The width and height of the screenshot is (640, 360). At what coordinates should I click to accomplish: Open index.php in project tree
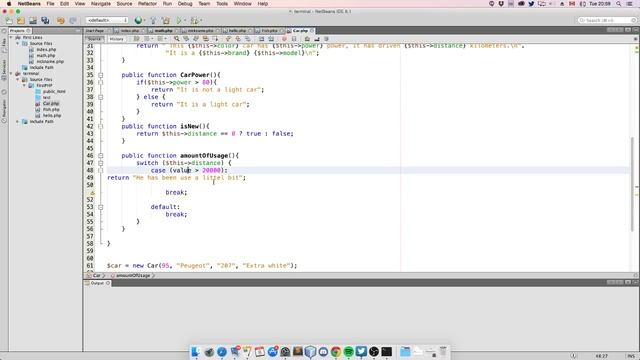pos(46,49)
